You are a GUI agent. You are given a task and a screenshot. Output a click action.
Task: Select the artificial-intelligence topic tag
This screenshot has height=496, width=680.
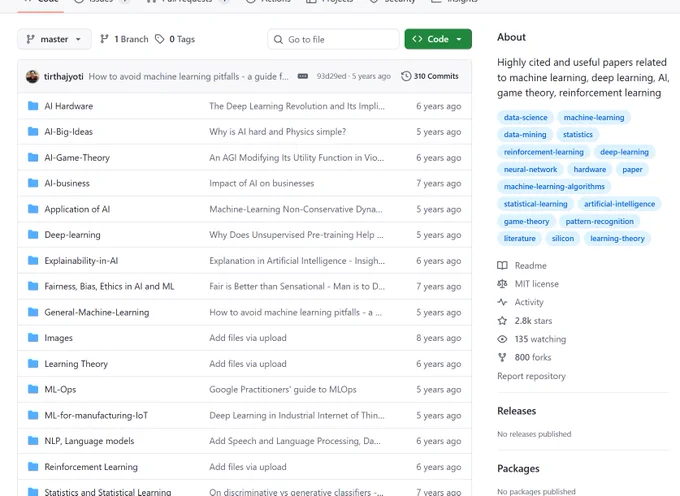click(619, 204)
